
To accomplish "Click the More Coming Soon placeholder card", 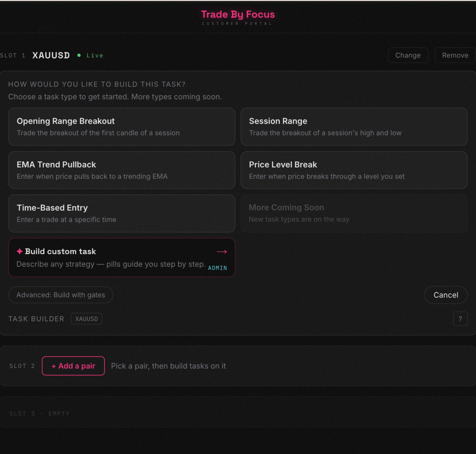I will [354, 214].
